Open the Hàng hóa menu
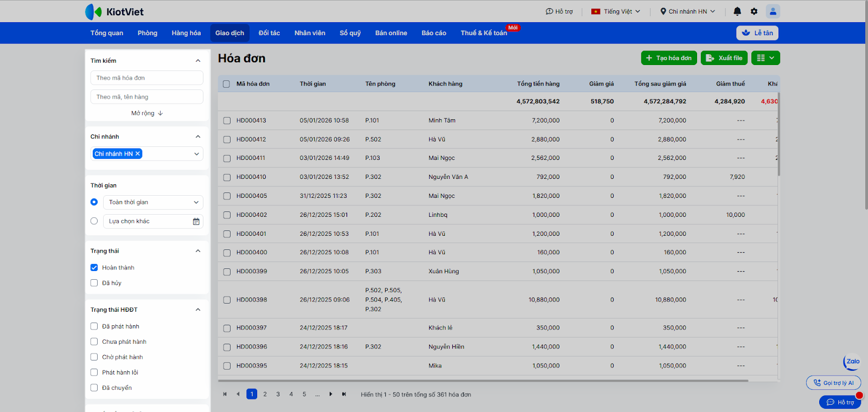The width and height of the screenshot is (868, 412). (x=186, y=33)
